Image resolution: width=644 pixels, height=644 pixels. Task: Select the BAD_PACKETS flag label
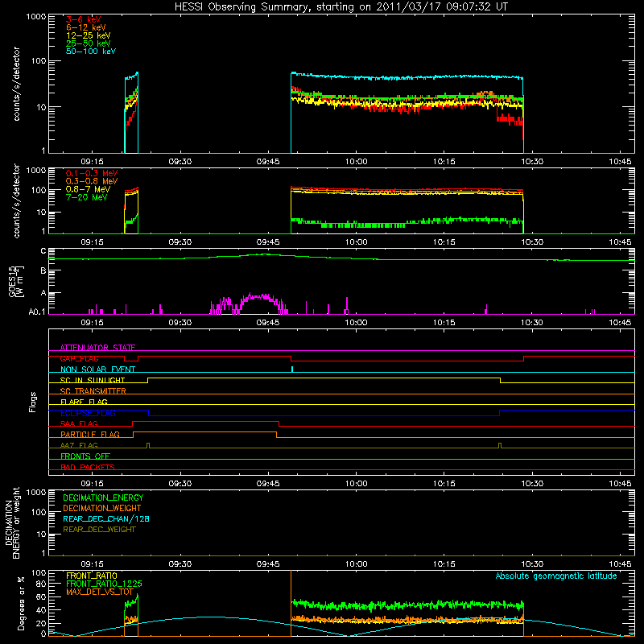88,467
